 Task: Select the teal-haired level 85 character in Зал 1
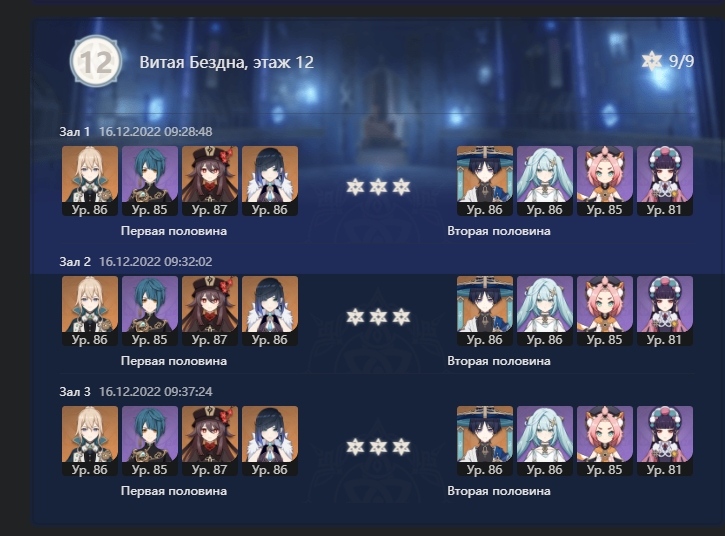(x=150, y=181)
